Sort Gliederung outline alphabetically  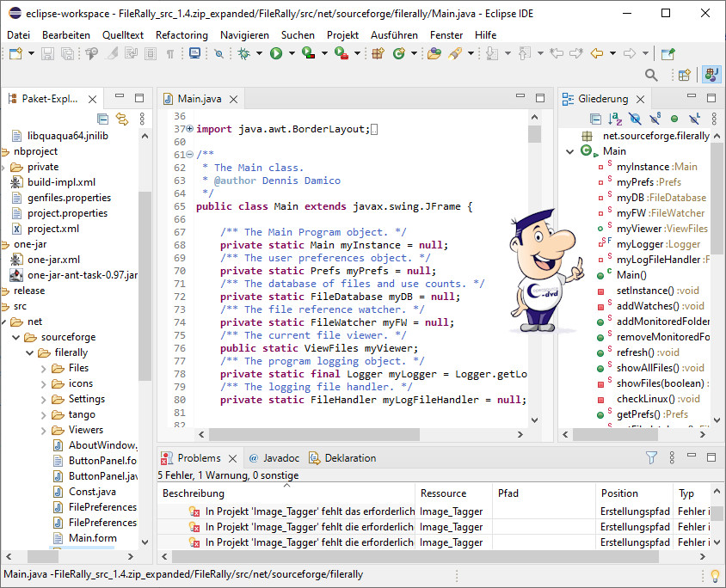[x=615, y=119]
